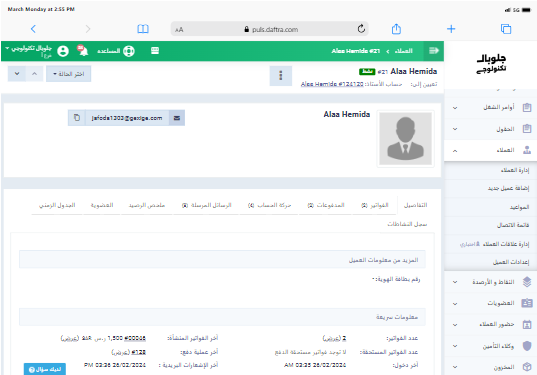Tap Safari's forward arrow
The image size is (537, 375).
coord(88,29)
